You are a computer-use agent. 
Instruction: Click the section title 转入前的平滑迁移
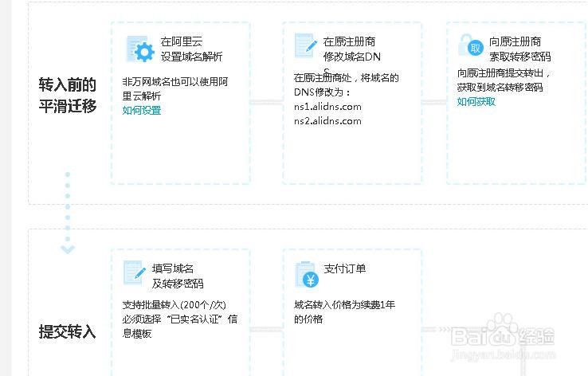pos(68,96)
